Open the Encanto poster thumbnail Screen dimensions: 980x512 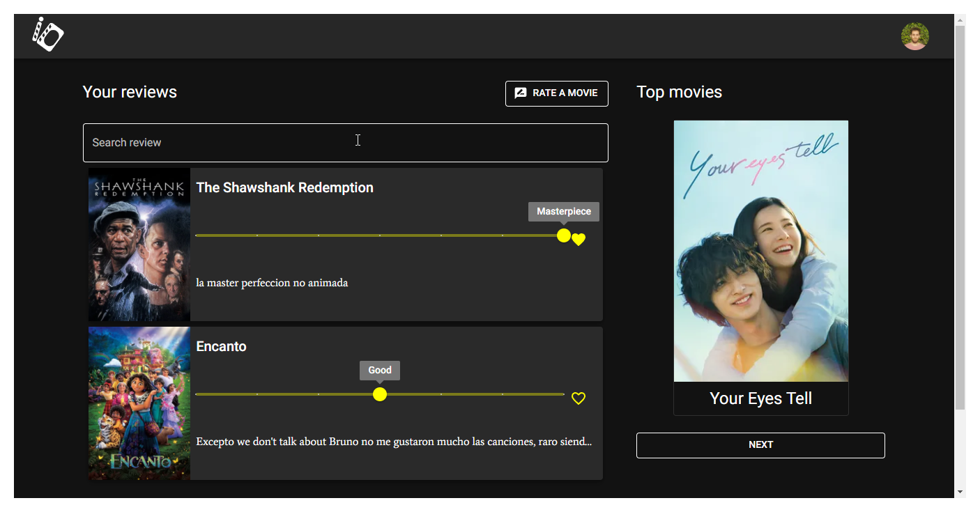point(139,403)
